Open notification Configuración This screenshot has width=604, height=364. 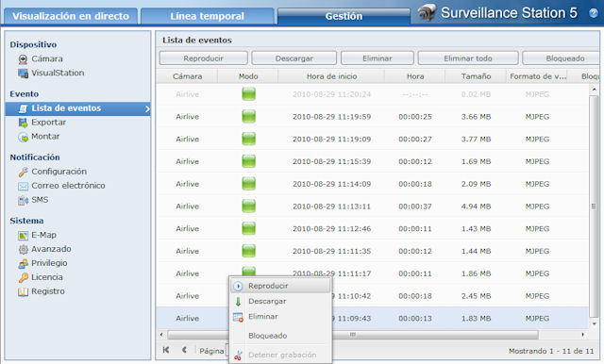59,172
